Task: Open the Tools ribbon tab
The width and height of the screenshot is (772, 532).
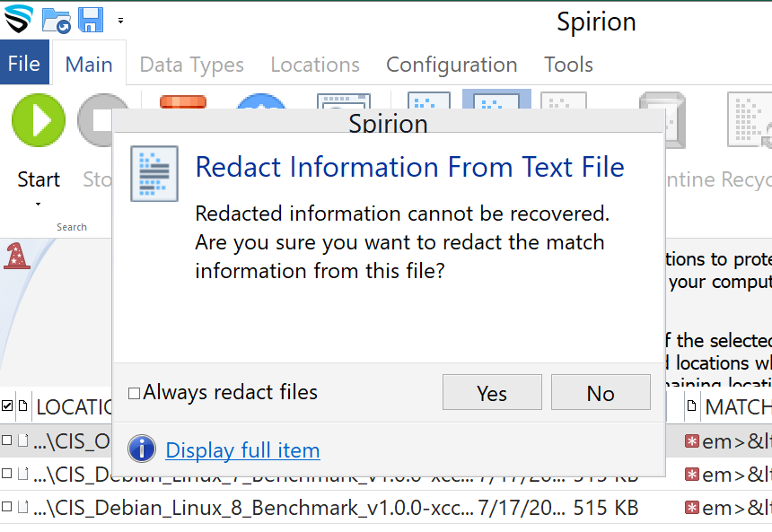Action: (568, 65)
